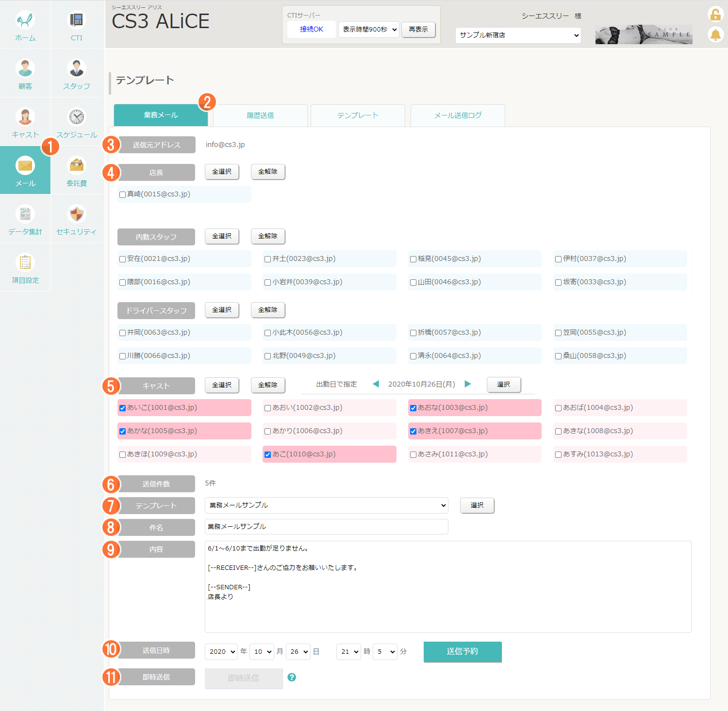Switch to the 業務メール tab
Viewport: 728px width, 711px height.
coord(161,115)
